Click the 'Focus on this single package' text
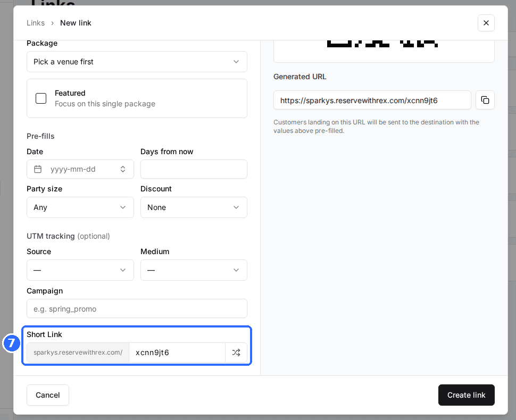 coord(105,104)
